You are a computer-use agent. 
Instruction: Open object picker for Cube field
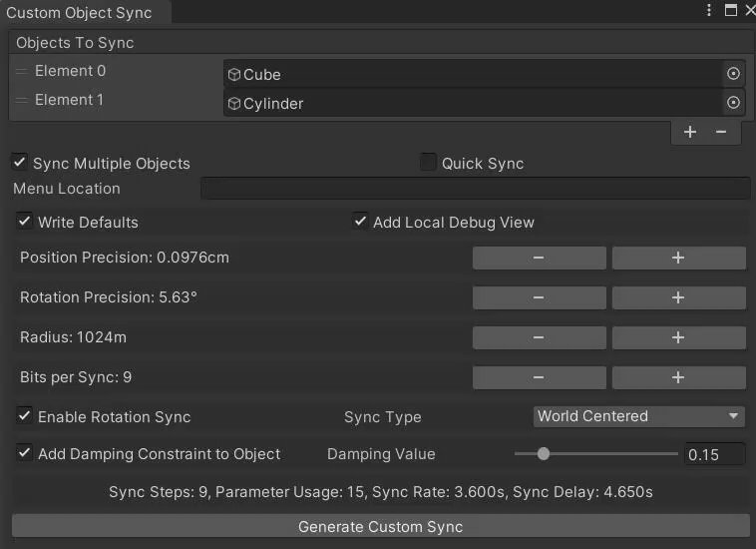(733, 73)
